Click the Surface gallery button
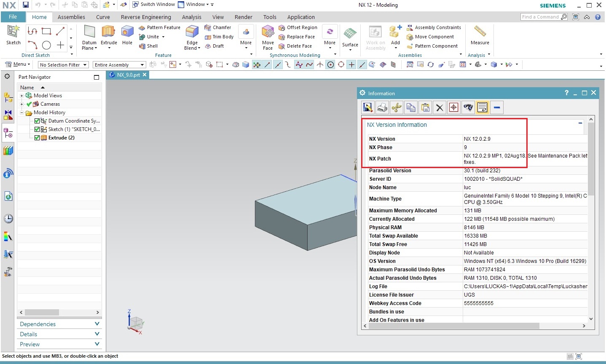606x364 pixels. (x=350, y=39)
